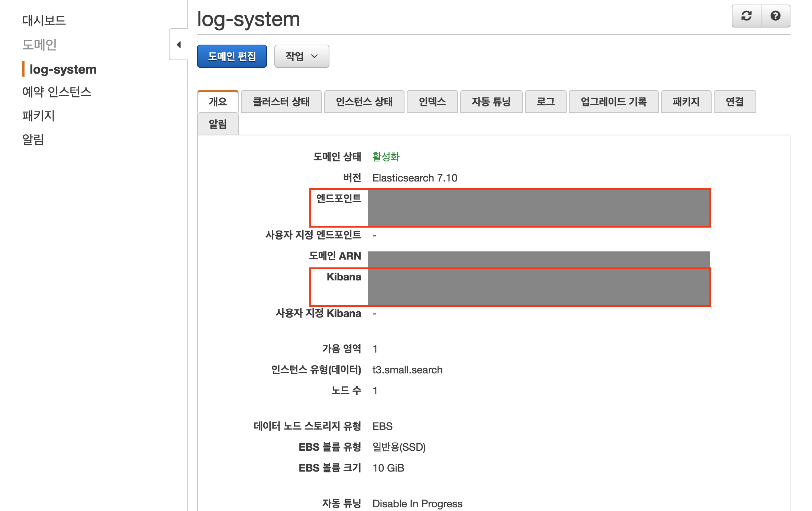The width and height of the screenshot is (812, 511).
Task: Open the 인스턴스 상태 tab
Action: click(x=364, y=102)
